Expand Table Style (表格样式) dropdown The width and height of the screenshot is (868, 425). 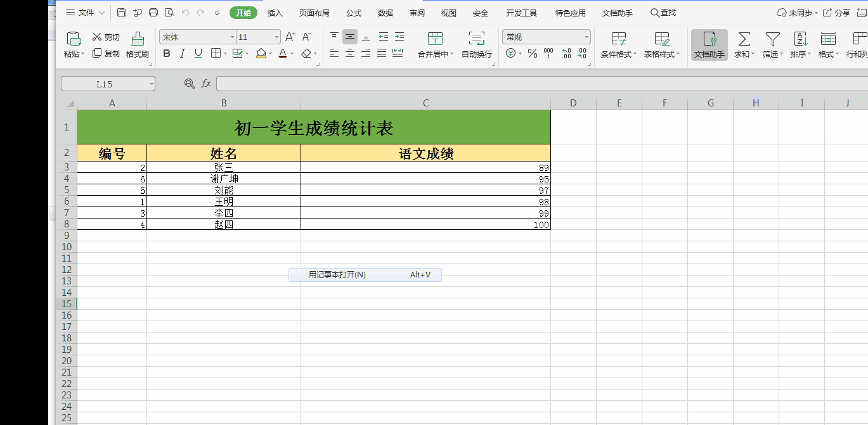(678, 54)
